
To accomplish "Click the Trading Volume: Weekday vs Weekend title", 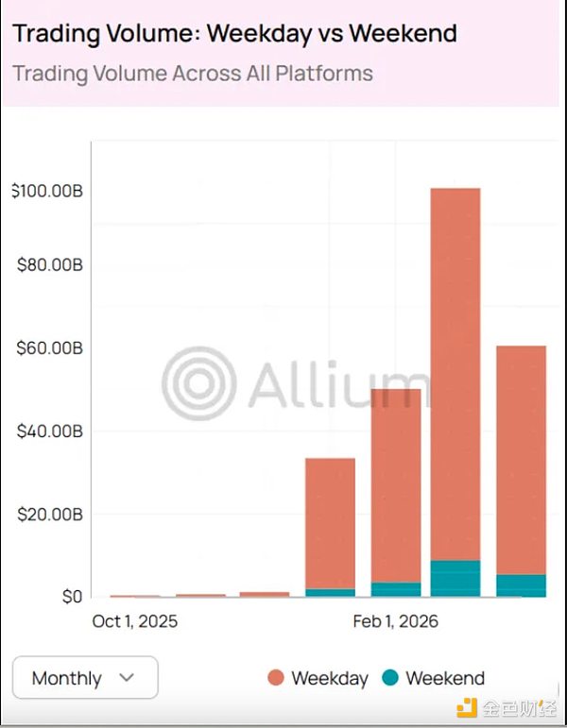I will 234,34.
